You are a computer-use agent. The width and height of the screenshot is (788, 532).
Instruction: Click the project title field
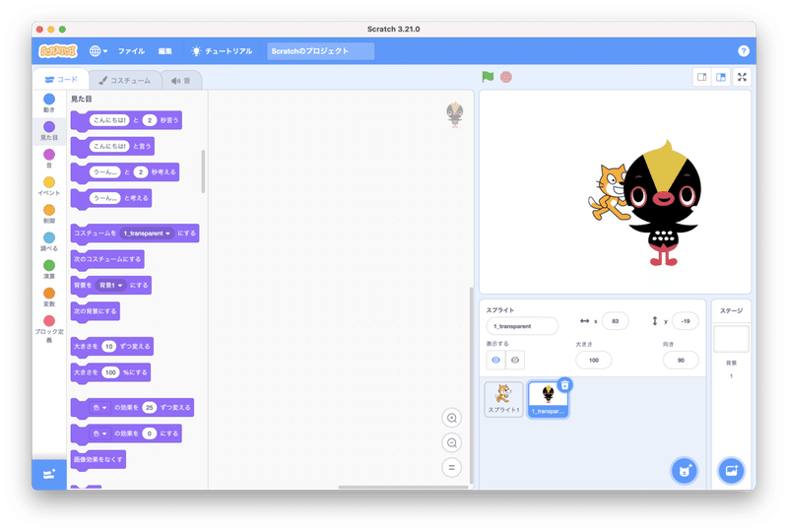pyautogui.click(x=320, y=51)
